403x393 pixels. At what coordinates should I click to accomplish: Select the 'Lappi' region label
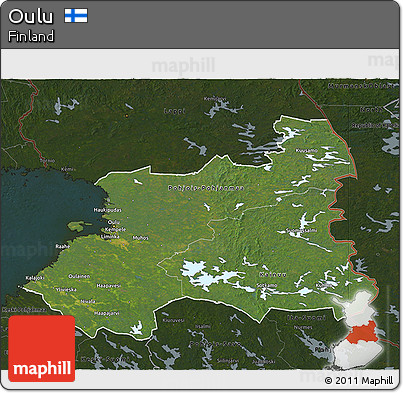174,111
